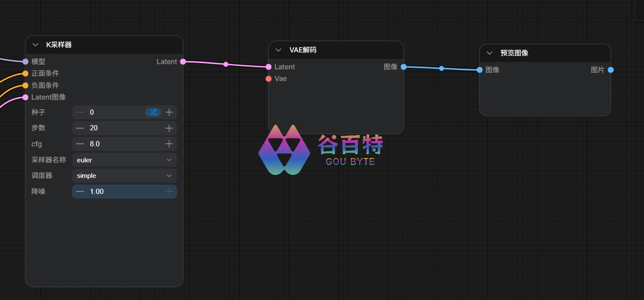Click VAE解码 Vae input port
Viewport: 644px width, 300px height.
[x=269, y=78]
